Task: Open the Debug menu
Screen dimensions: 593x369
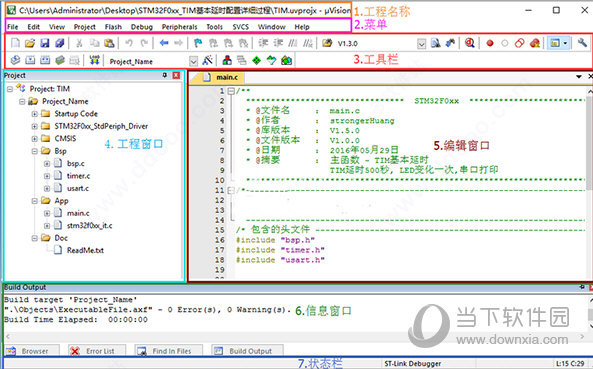Action: coord(141,27)
